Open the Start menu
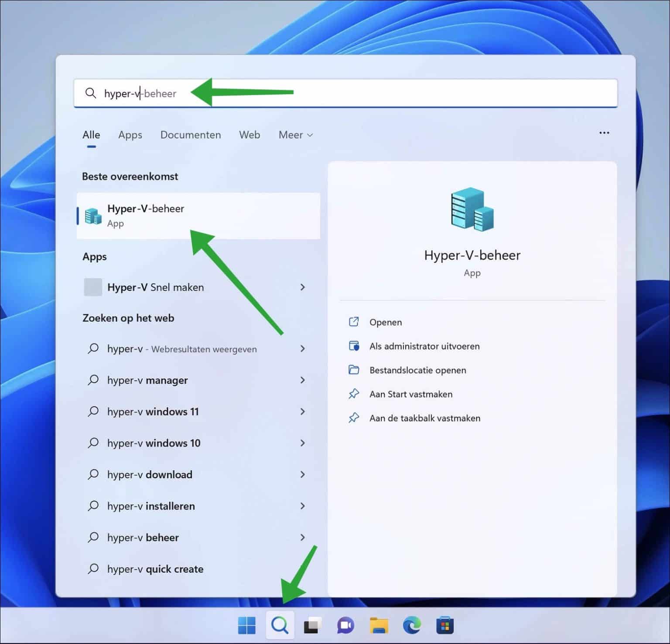This screenshot has height=644, width=670. point(247,625)
